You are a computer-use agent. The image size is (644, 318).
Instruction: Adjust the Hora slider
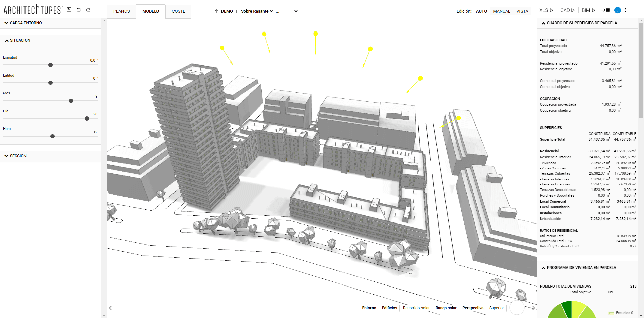pyautogui.click(x=52, y=136)
